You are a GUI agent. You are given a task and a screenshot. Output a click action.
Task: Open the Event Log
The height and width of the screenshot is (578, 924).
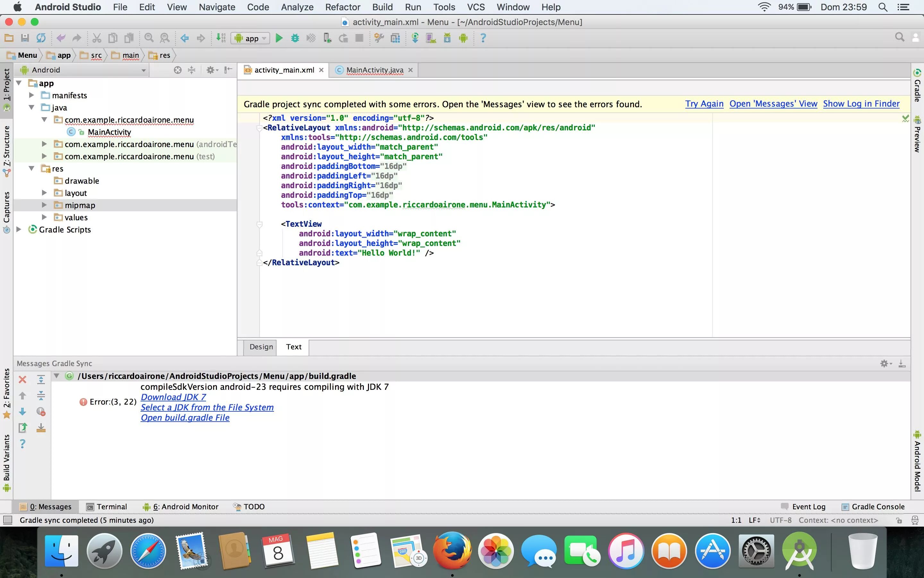pos(803,506)
